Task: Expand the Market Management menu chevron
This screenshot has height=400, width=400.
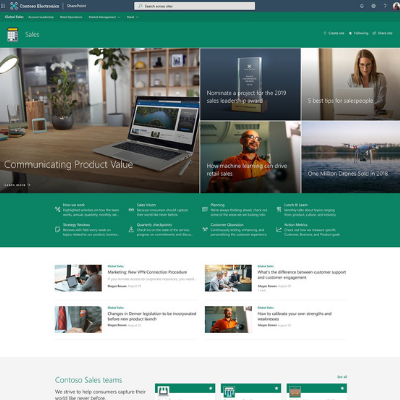Action: point(119,17)
